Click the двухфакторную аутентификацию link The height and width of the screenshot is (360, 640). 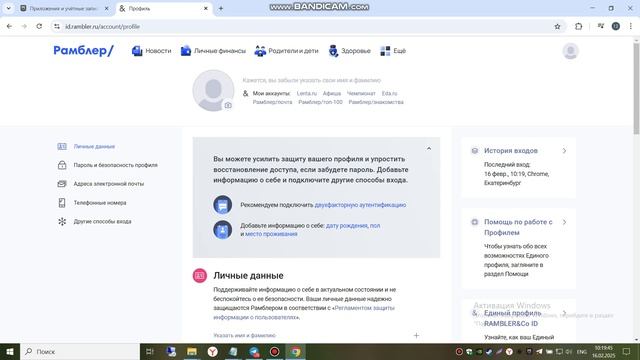pyautogui.click(x=360, y=205)
